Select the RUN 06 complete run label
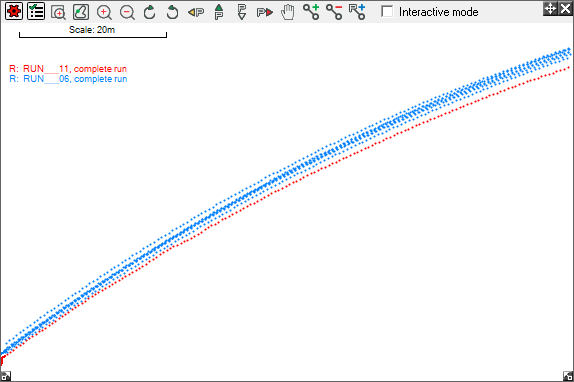The image size is (574, 382). click(x=68, y=79)
